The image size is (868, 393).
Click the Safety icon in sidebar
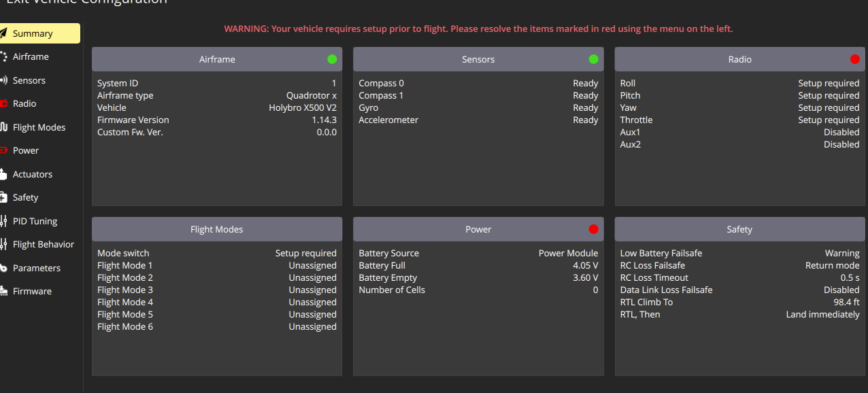coord(3,197)
